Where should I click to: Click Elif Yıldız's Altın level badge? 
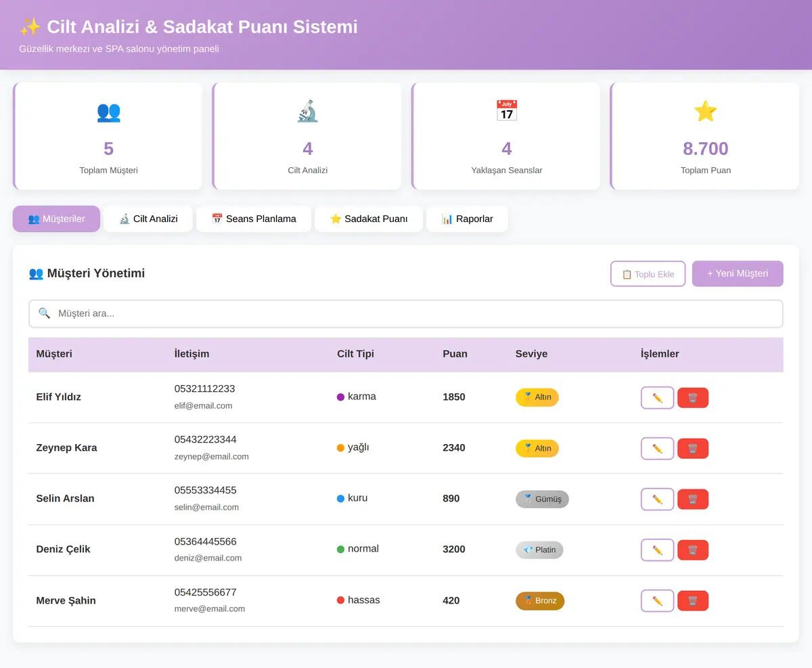537,397
